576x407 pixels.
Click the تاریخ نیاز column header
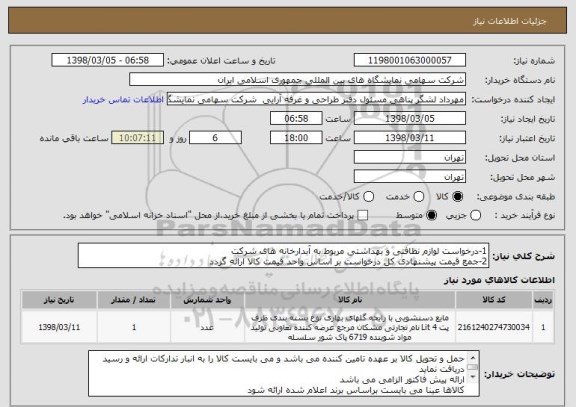tap(59, 300)
